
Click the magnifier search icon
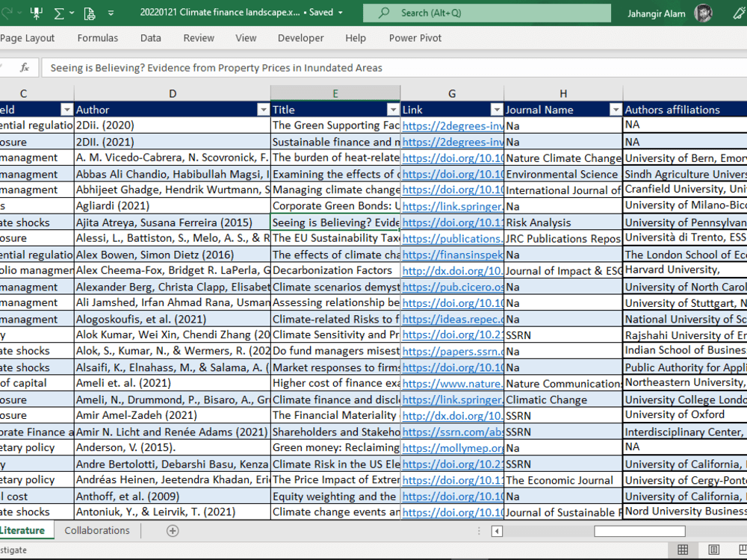383,13
